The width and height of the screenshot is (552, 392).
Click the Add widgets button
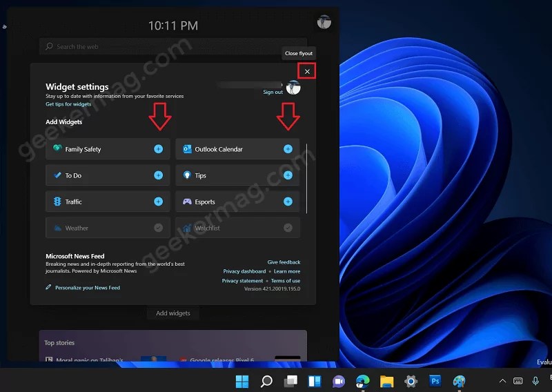(173, 313)
